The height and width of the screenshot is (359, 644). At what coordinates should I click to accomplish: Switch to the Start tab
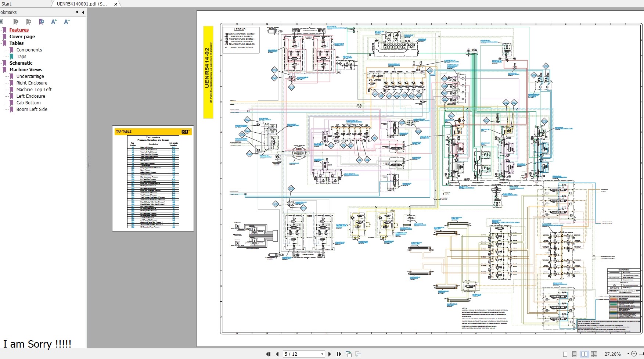pyautogui.click(x=7, y=4)
